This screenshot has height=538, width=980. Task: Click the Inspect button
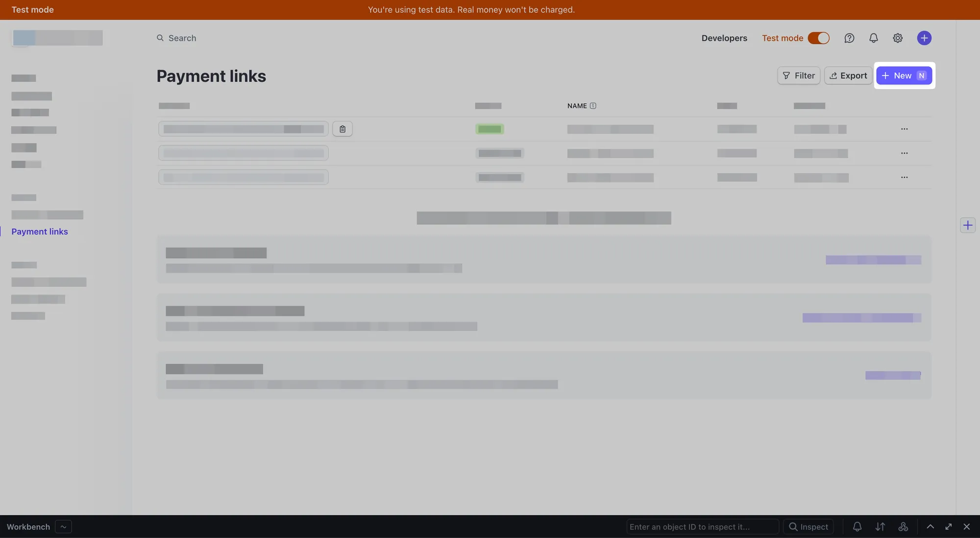coord(808,527)
